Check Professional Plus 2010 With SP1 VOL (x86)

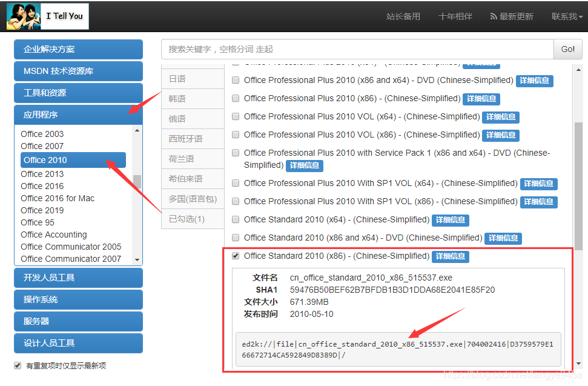[236, 201]
